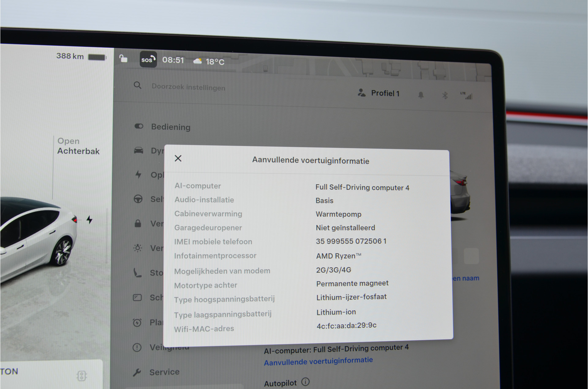Tap the padlock icon in settings menu
588x389 pixels.
[138, 223]
